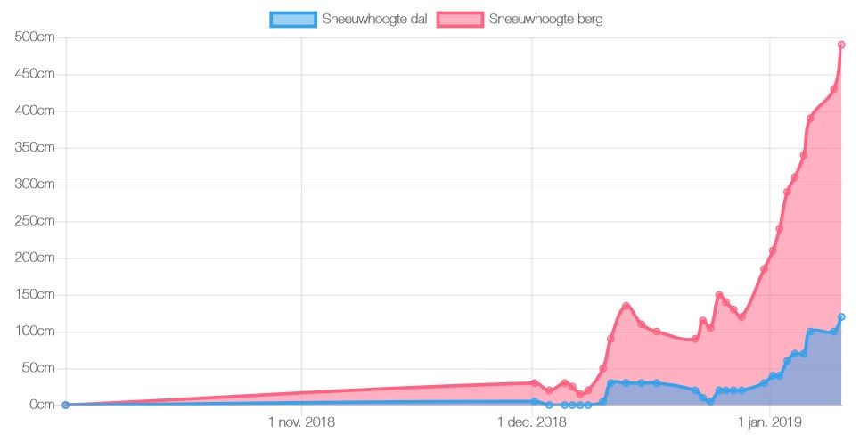The width and height of the screenshot is (868, 443).
Task: Click the '1 nov. 2018' x-axis label
Action: click(301, 422)
